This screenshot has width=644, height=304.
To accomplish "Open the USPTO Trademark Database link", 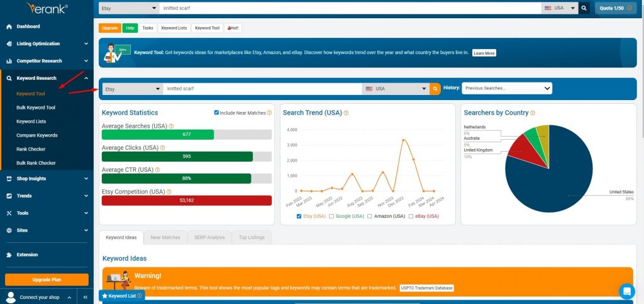I will point(427,288).
